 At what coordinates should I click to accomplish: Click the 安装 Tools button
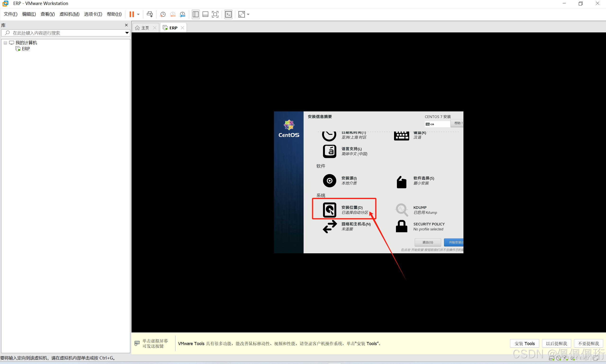click(x=525, y=343)
